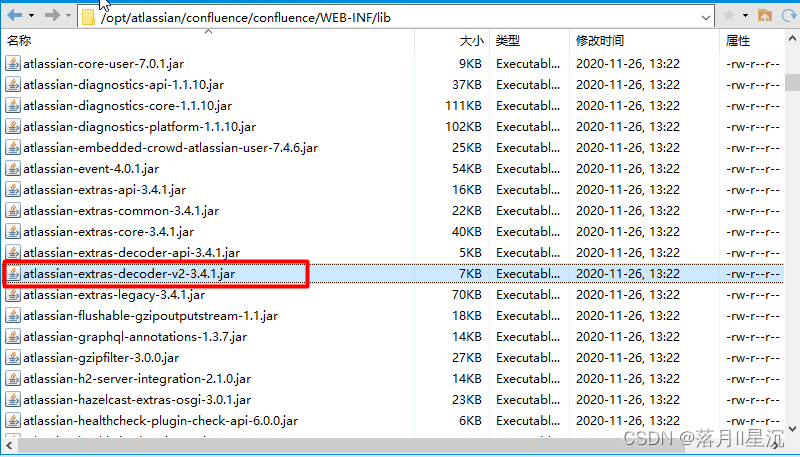
Task: Go to the home folder icon
Action: (765, 16)
